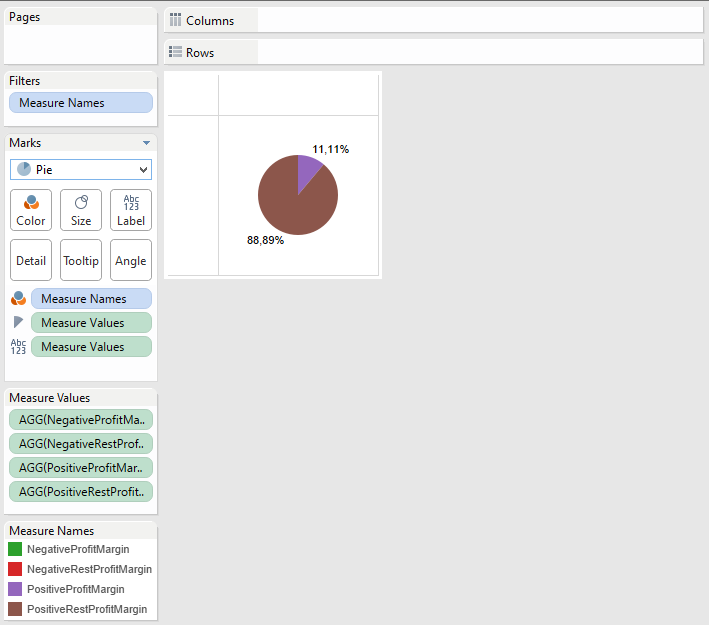The image size is (709, 625).
Task: Click the Detail marks card
Action: coord(31,260)
